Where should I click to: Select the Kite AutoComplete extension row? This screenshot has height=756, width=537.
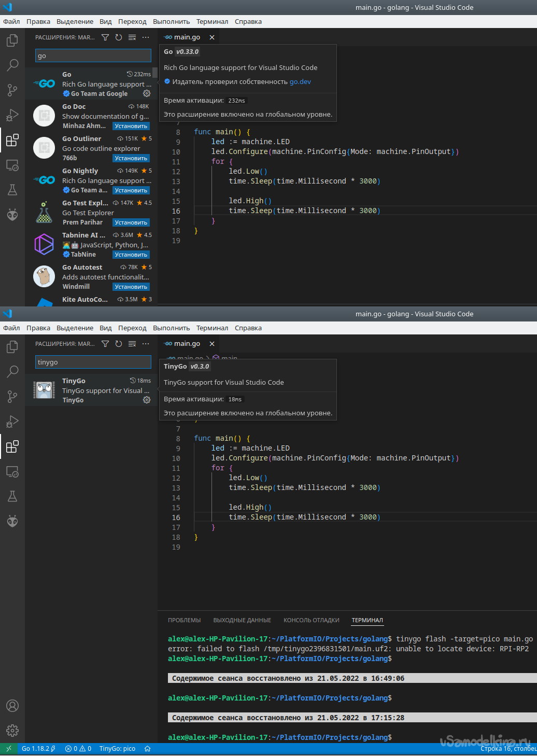pos(91,301)
